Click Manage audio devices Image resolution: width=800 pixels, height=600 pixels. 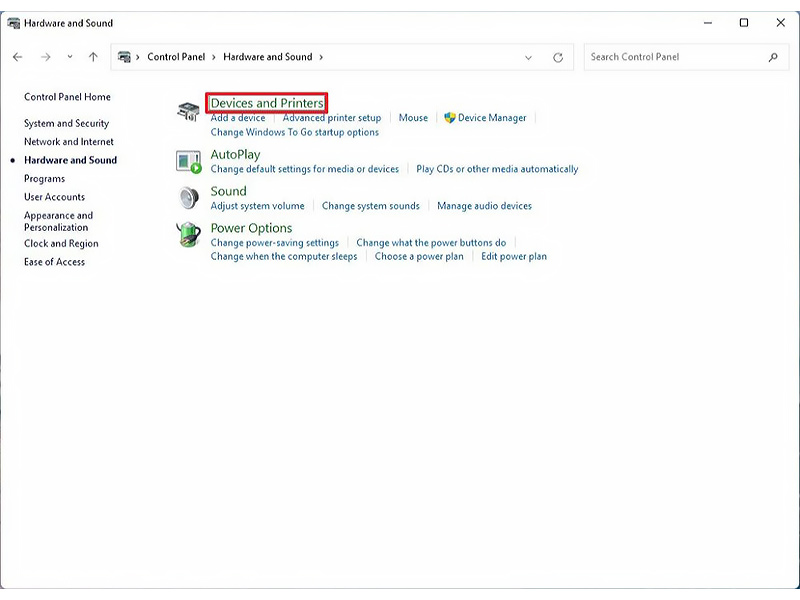point(484,206)
